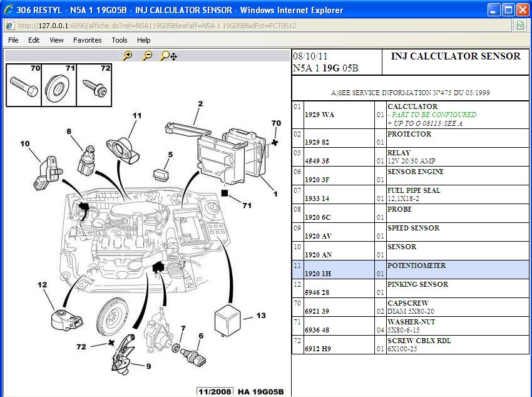
Task: Open the Edit menu
Action: [34, 40]
